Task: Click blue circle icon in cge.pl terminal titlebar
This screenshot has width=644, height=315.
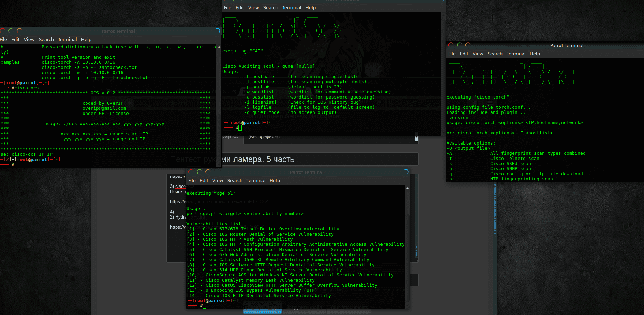Action: [406, 172]
